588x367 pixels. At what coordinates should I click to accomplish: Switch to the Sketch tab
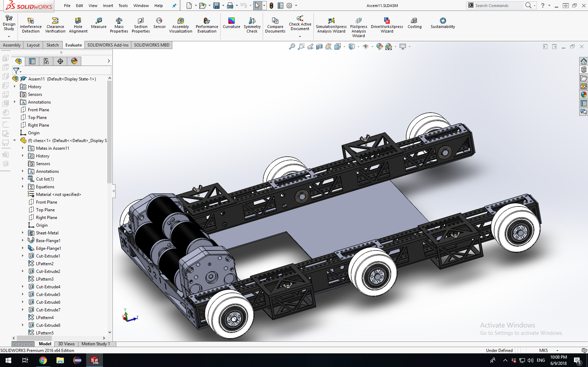click(x=53, y=45)
